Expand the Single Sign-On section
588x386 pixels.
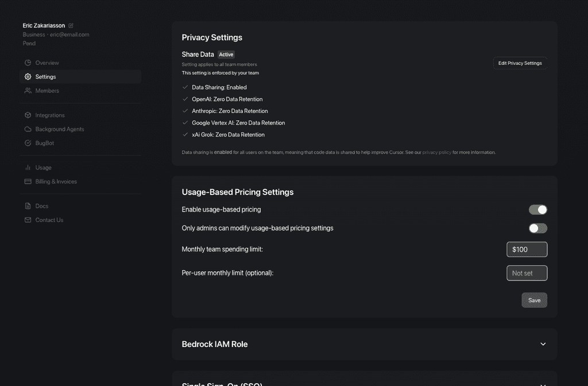tap(543, 384)
